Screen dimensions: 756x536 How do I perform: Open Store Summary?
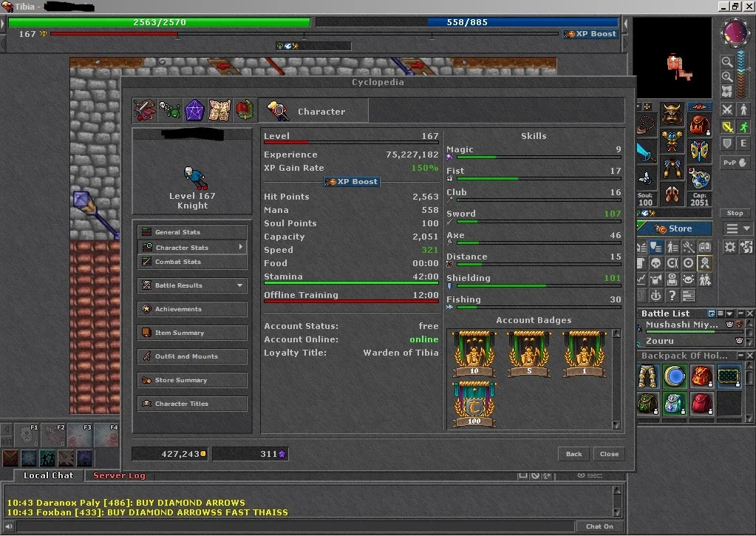click(x=192, y=380)
